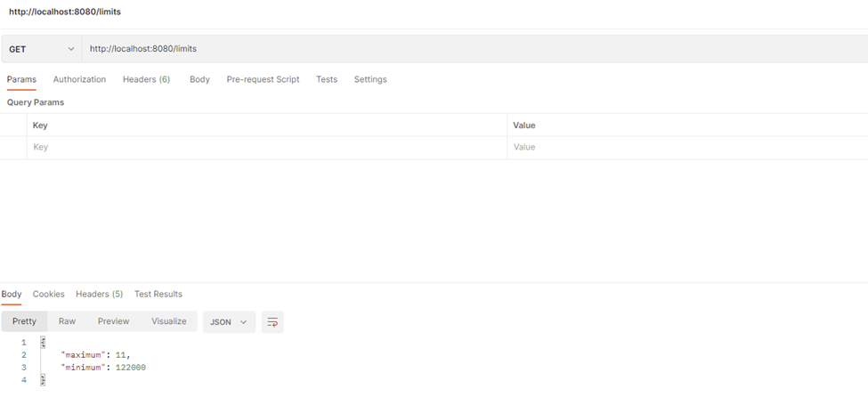Open the GET method dropdown

[x=42, y=49]
